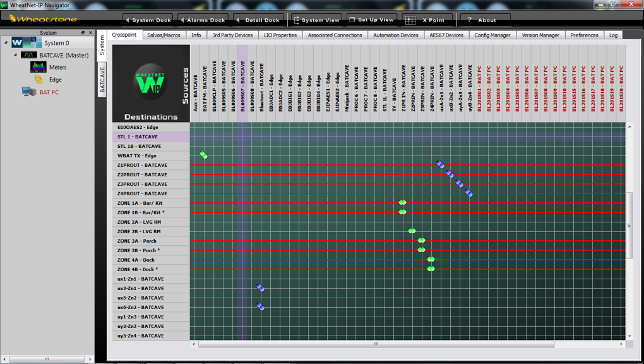The image size is (644, 364).
Task: Select source column BL009S07 - BATCAVE
Action: (242, 83)
